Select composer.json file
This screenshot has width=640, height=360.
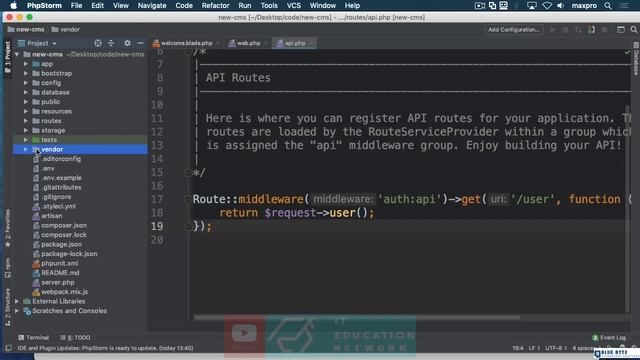[x=64, y=225]
